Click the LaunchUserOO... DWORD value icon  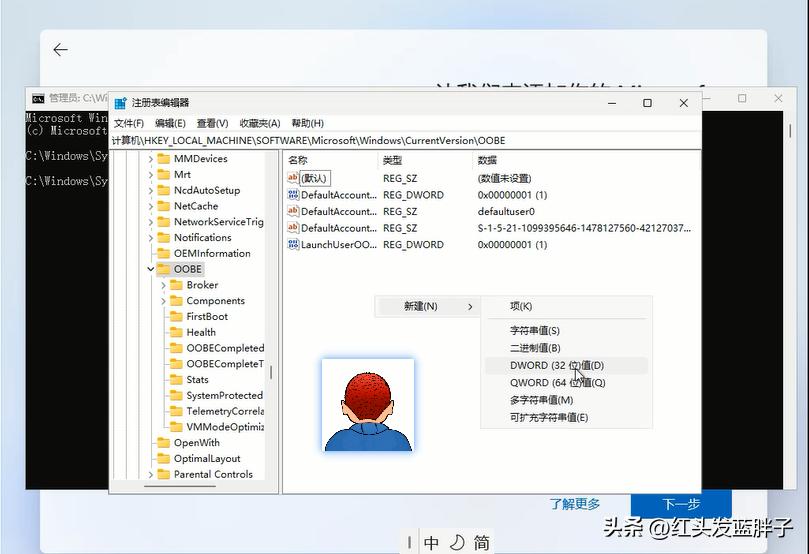point(293,245)
